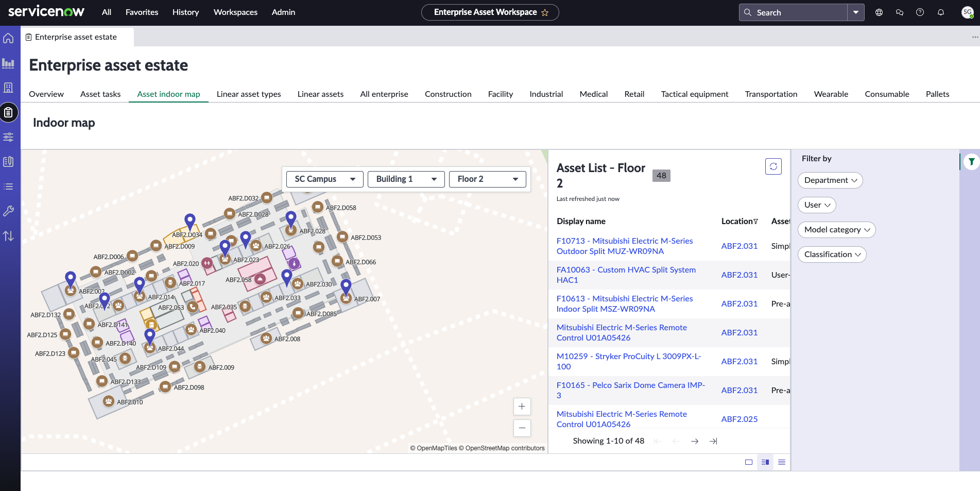
Task: Click the Location column filter icon
Action: 755,222
